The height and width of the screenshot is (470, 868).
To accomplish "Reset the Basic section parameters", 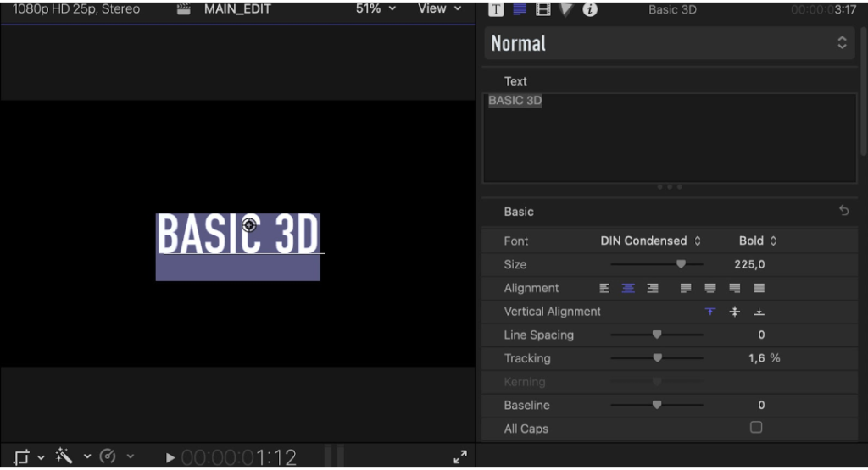I will 843,211.
